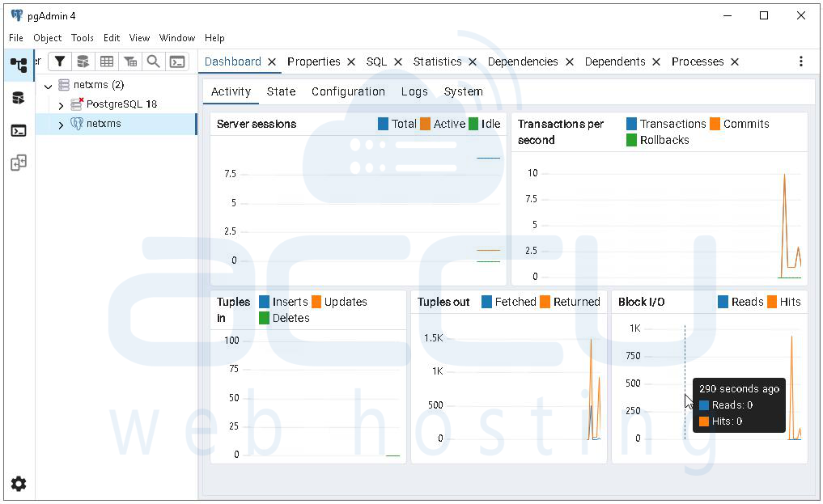
Task: Click the Total legend swatch in Server sessions
Action: click(x=383, y=124)
